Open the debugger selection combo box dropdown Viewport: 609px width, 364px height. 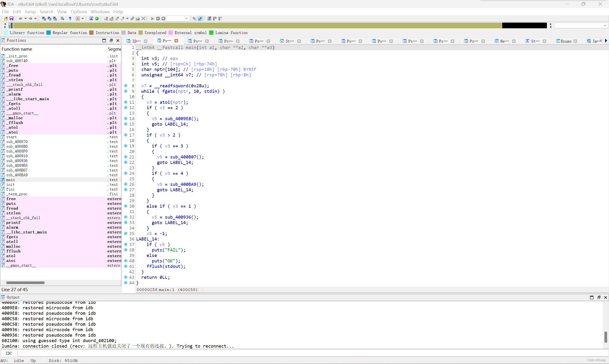coord(187,18)
